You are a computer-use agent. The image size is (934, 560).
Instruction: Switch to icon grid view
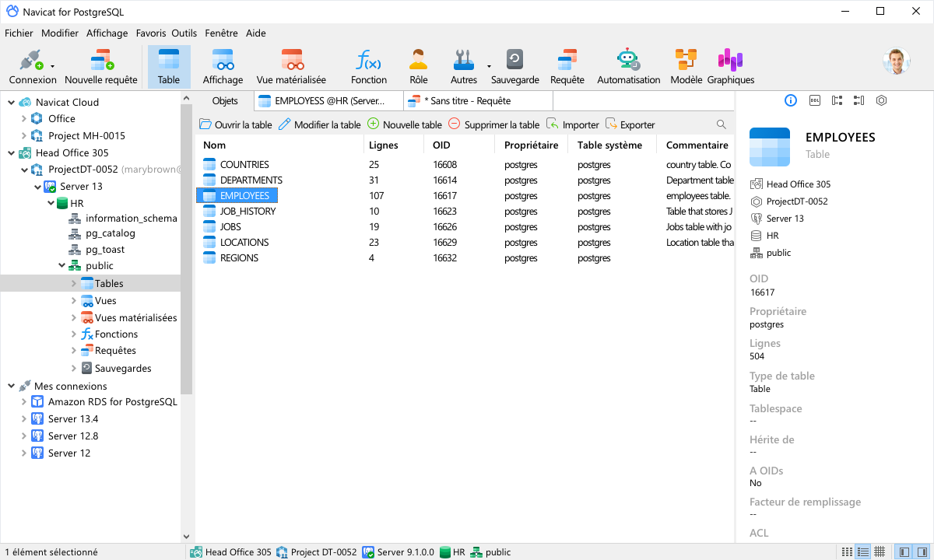(847, 552)
